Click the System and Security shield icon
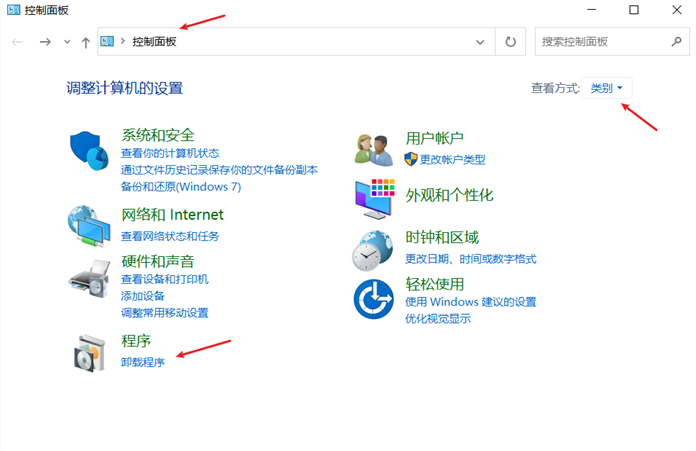The image size is (696, 451). 89,150
